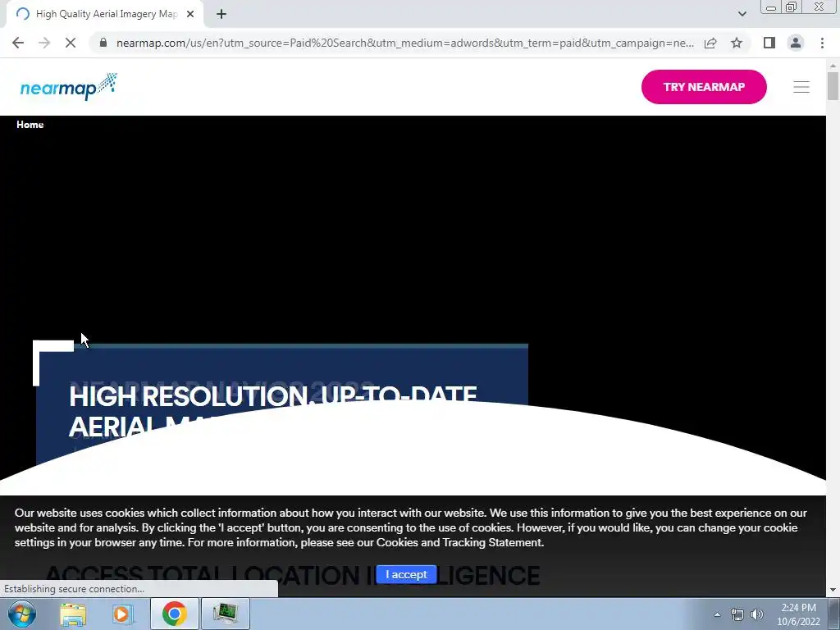The width and height of the screenshot is (840, 630).
Task: Click the scrollbar down arrow
Action: tap(833, 590)
